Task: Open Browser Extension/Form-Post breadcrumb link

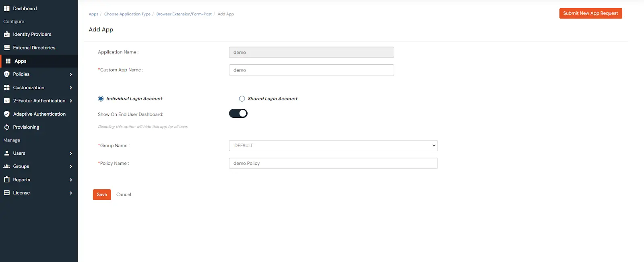Action: click(x=184, y=14)
